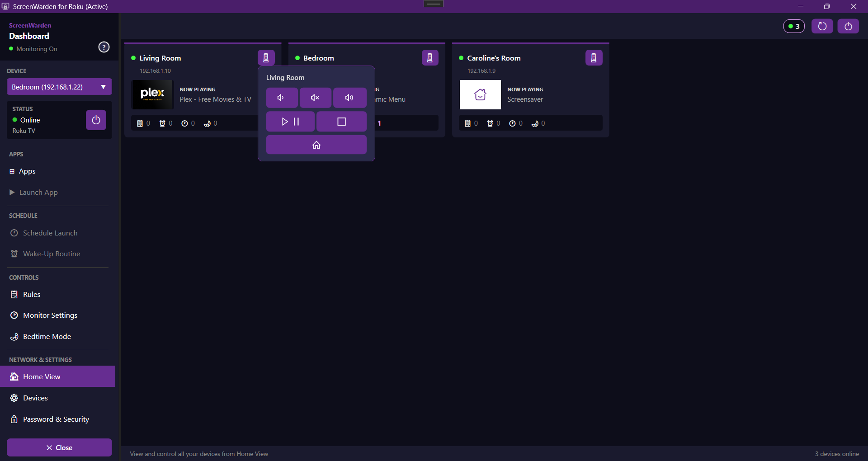Click Living Room card title

point(160,58)
